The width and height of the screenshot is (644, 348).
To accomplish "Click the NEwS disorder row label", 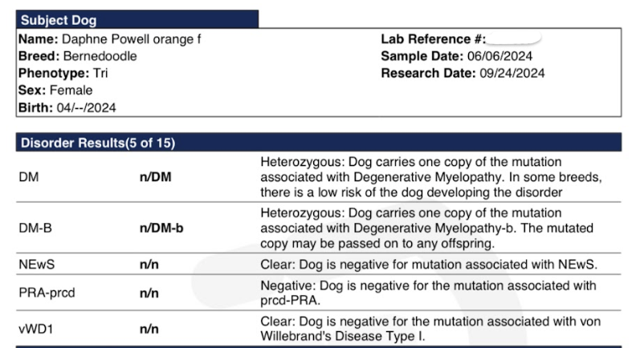I will tap(37, 265).
